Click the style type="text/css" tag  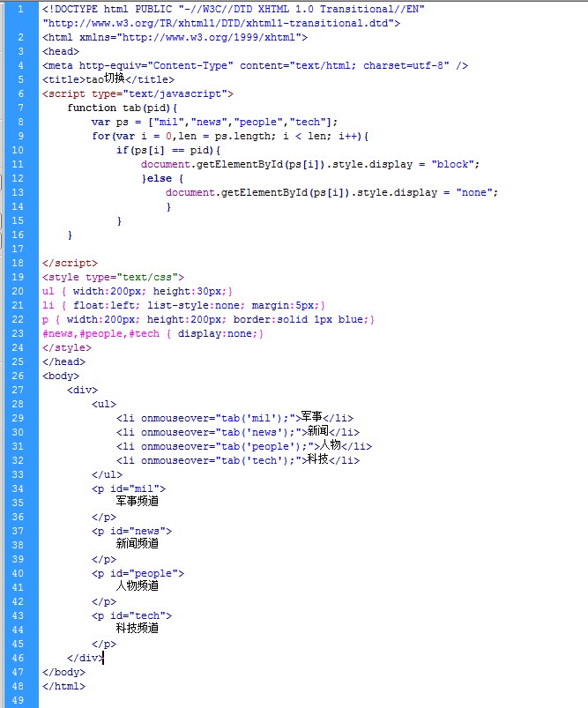click(x=114, y=277)
